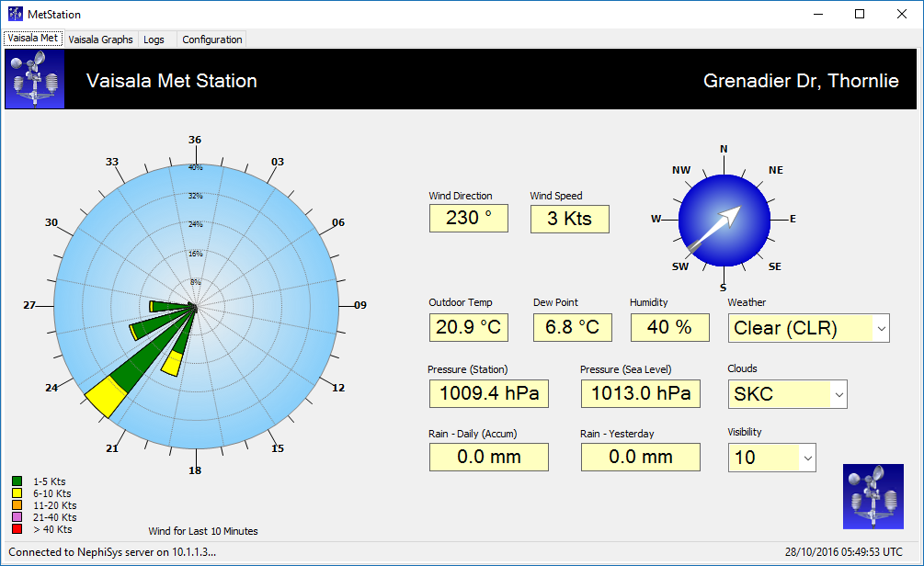Image resolution: width=924 pixels, height=566 pixels.
Task: Click the SKC clouds combo box
Action: (x=787, y=394)
